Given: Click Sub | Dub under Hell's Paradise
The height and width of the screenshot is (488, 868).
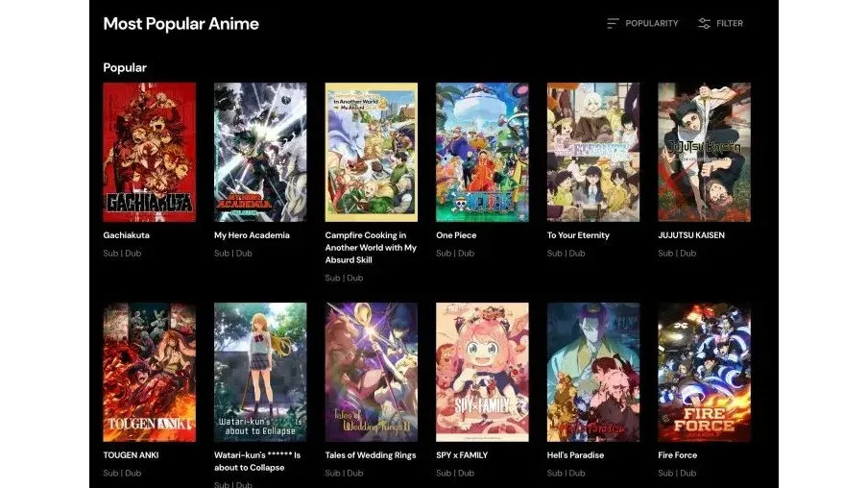Looking at the screenshot, I should pos(567,473).
